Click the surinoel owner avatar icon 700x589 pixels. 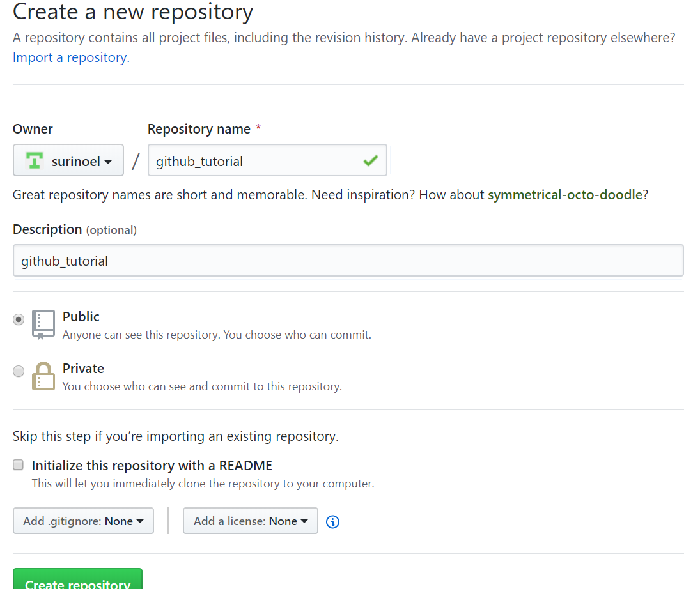[35, 160]
